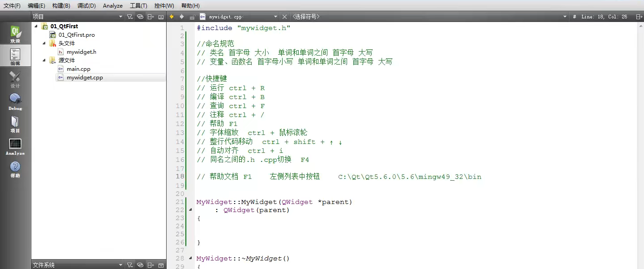This screenshot has width=644, height=269.
Task: Select 01_QtFirst.pro in project tree
Action: (x=77, y=35)
